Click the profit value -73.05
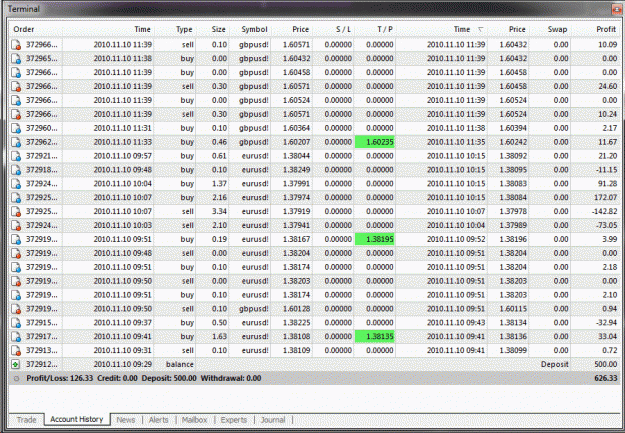Image resolution: width=625 pixels, height=433 pixels. [606, 226]
